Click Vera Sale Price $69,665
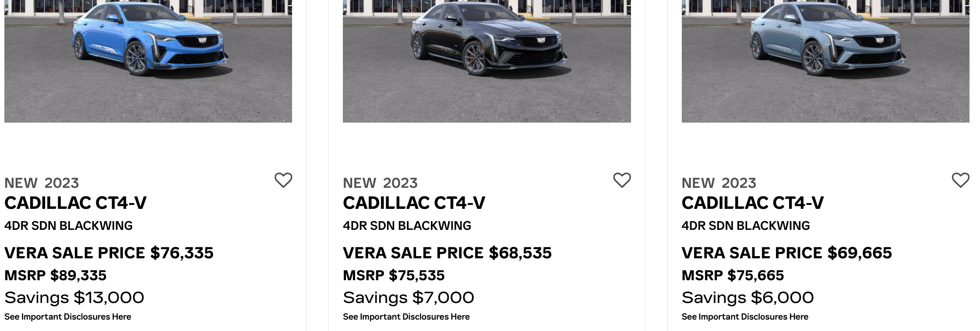 click(x=786, y=253)
